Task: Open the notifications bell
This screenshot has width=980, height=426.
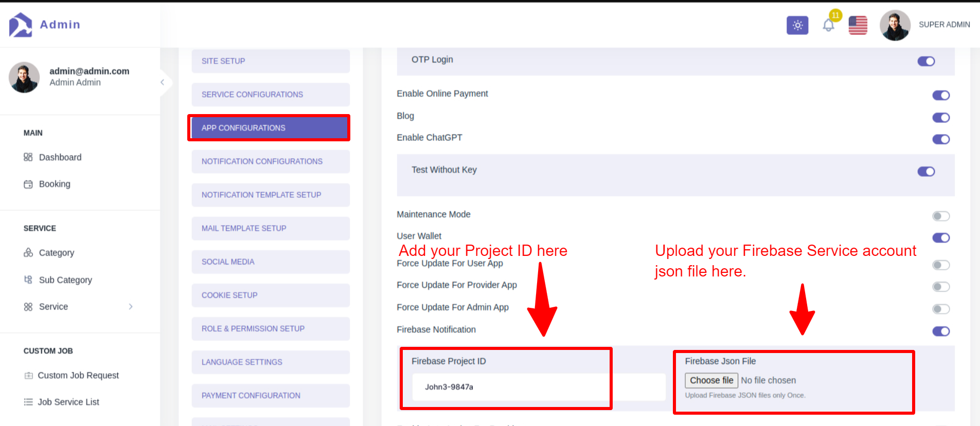Action: coord(828,25)
